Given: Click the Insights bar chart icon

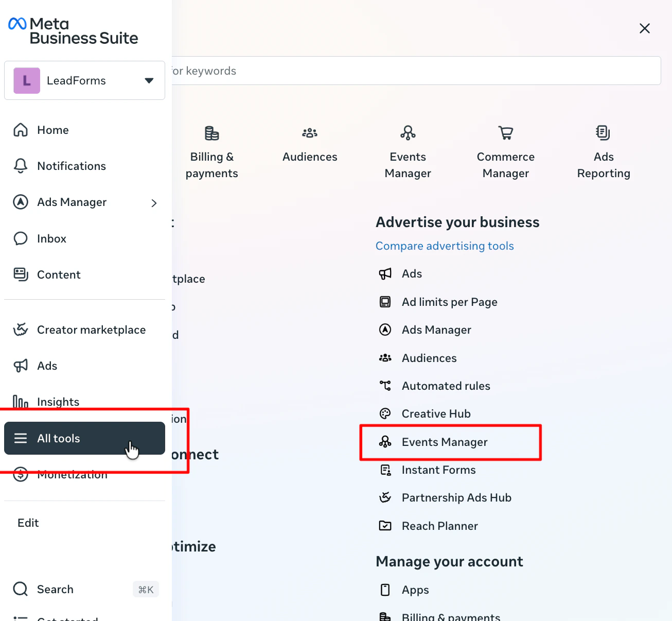Looking at the screenshot, I should (x=21, y=402).
